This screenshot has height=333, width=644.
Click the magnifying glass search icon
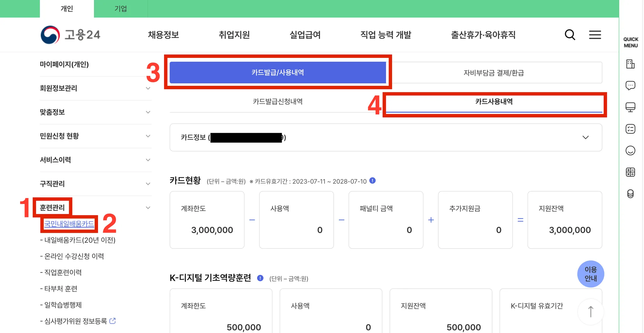pyautogui.click(x=570, y=35)
